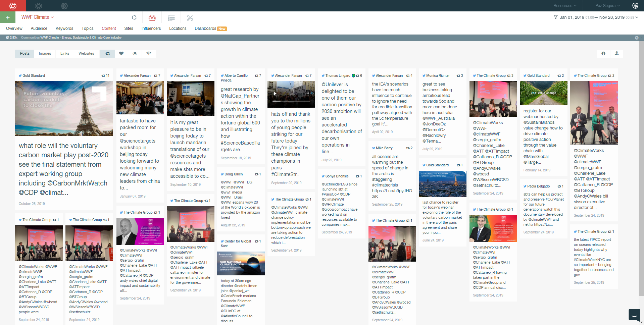Click the July 25, 2019 date
This screenshot has height=325, width=644.
pos(432,149)
